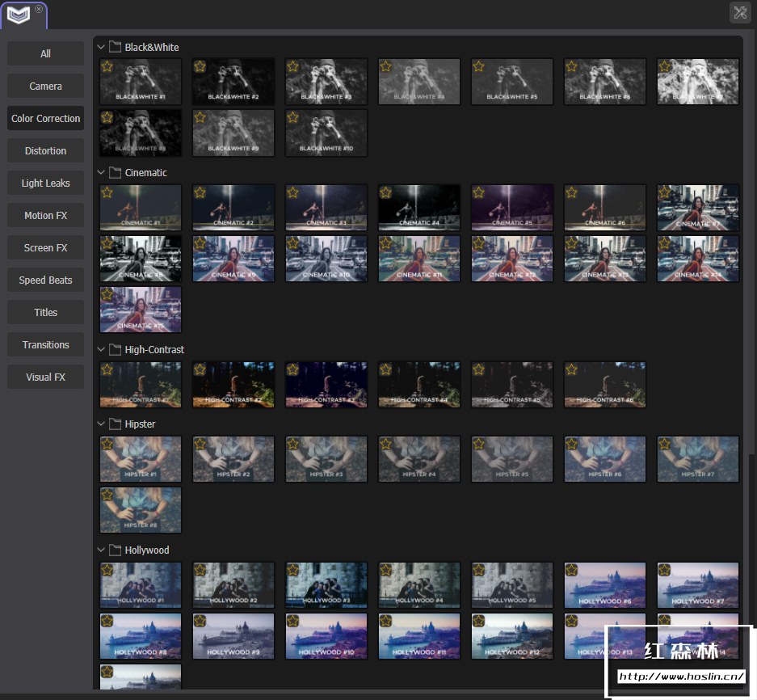
Task: Click the Hollywood folder icon
Action: [x=115, y=550]
